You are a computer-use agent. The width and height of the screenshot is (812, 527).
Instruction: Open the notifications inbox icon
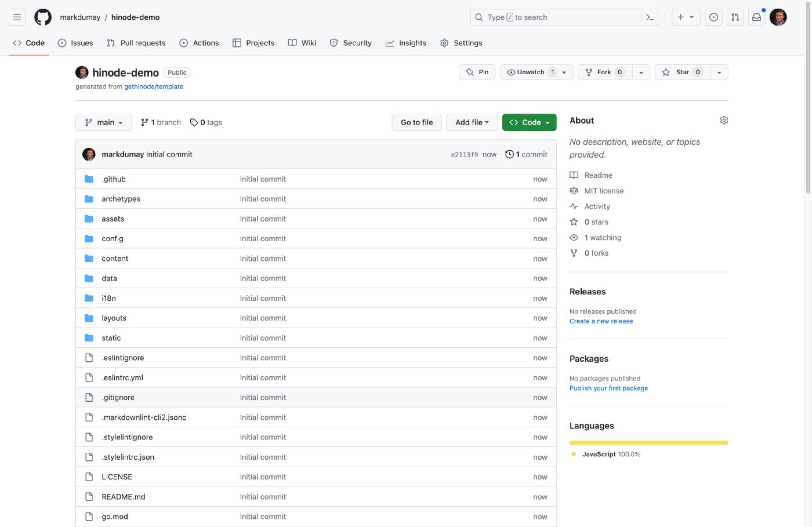(756, 17)
